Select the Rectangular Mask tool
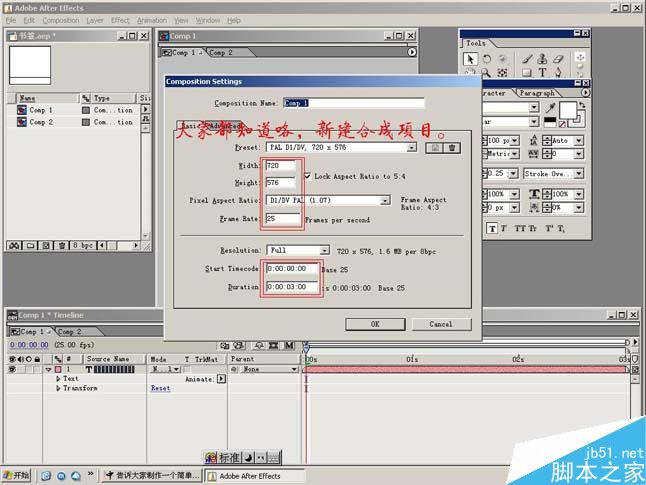The height and width of the screenshot is (485, 646). pos(527,73)
